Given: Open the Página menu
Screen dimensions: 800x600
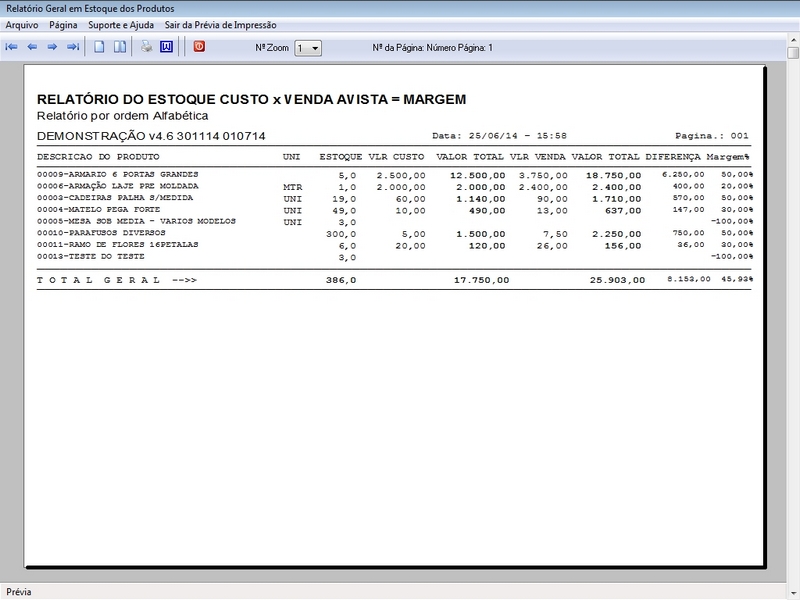Looking at the screenshot, I should [x=63, y=26].
